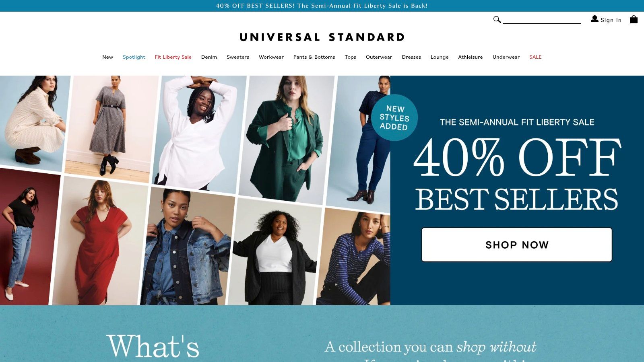Click the white wrap top photo
This screenshot has height=362, width=644.
(199, 133)
